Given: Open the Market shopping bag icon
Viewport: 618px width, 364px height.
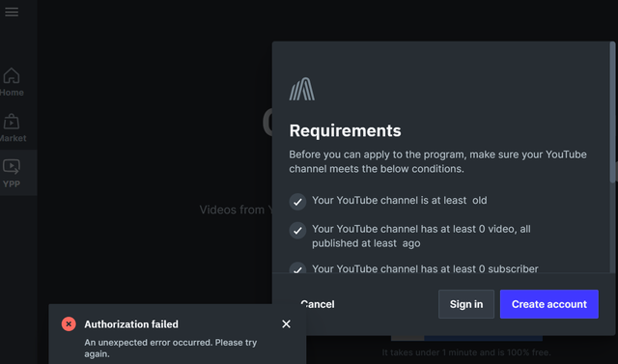Looking at the screenshot, I should 12,122.
